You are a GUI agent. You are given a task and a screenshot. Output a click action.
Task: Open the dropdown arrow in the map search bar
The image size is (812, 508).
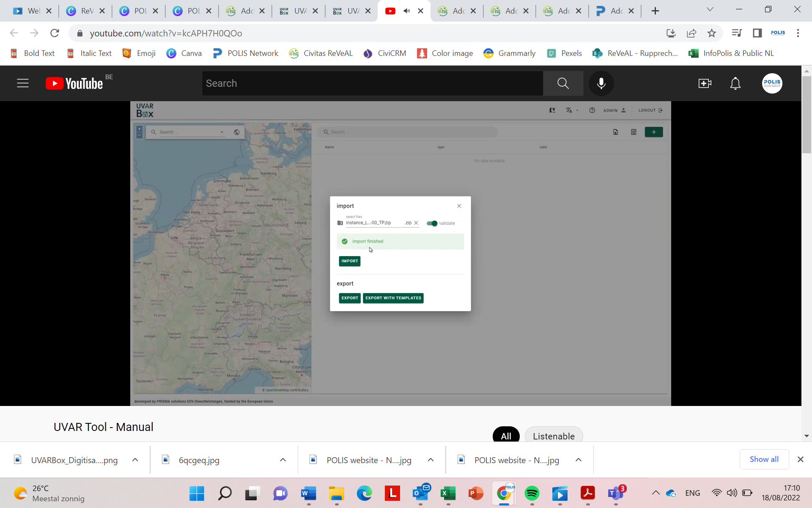point(222,132)
